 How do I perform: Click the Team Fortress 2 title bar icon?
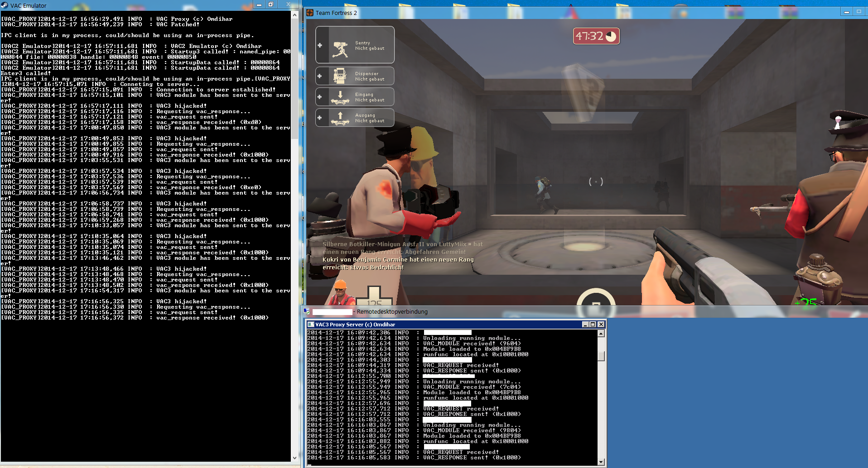[x=310, y=13]
